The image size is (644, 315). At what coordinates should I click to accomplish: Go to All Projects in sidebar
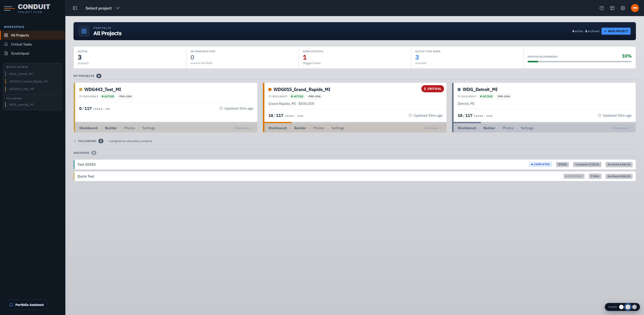click(x=33, y=35)
